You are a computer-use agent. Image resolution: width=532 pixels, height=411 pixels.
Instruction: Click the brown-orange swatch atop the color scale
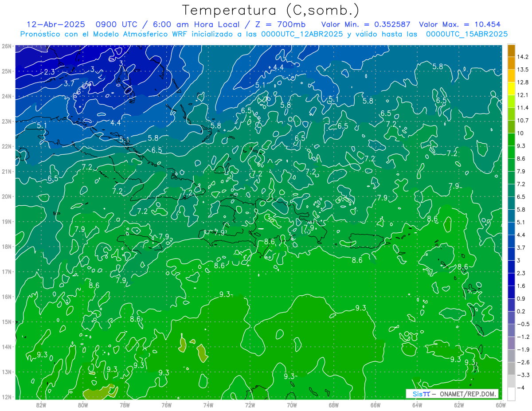click(x=511, y=51)
